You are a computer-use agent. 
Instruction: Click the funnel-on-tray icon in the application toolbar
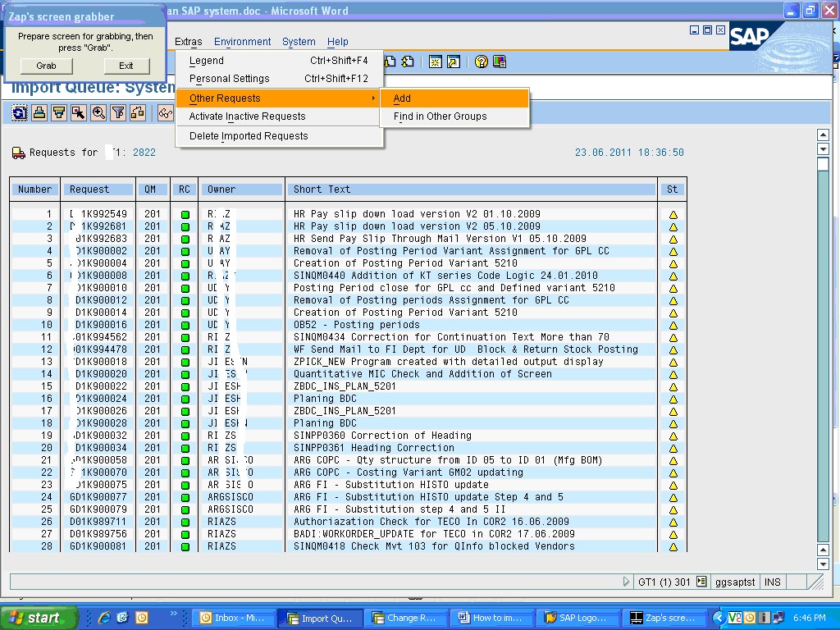(x=59, y=113)
